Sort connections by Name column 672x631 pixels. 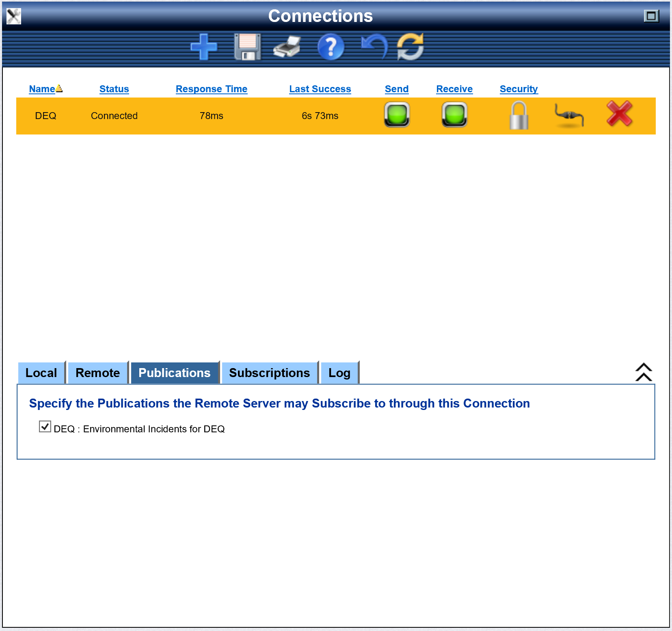pyautogui.click(x=42, y=89)
